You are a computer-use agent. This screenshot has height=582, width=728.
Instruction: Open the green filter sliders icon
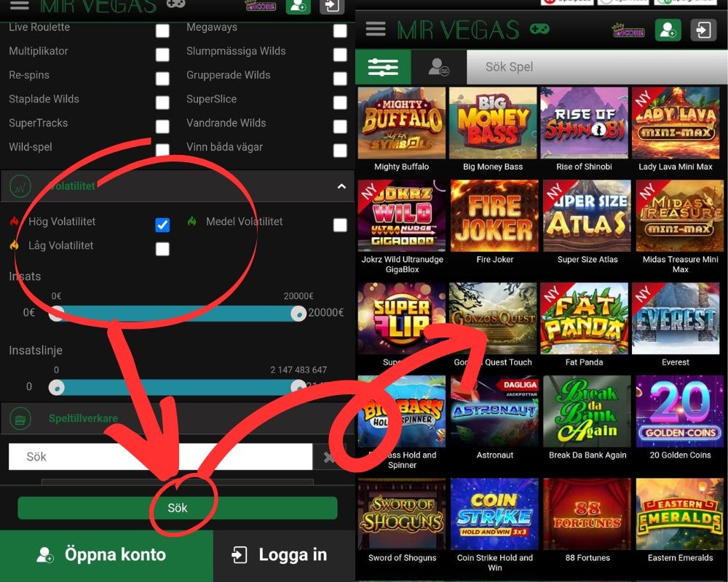point(383,67)
